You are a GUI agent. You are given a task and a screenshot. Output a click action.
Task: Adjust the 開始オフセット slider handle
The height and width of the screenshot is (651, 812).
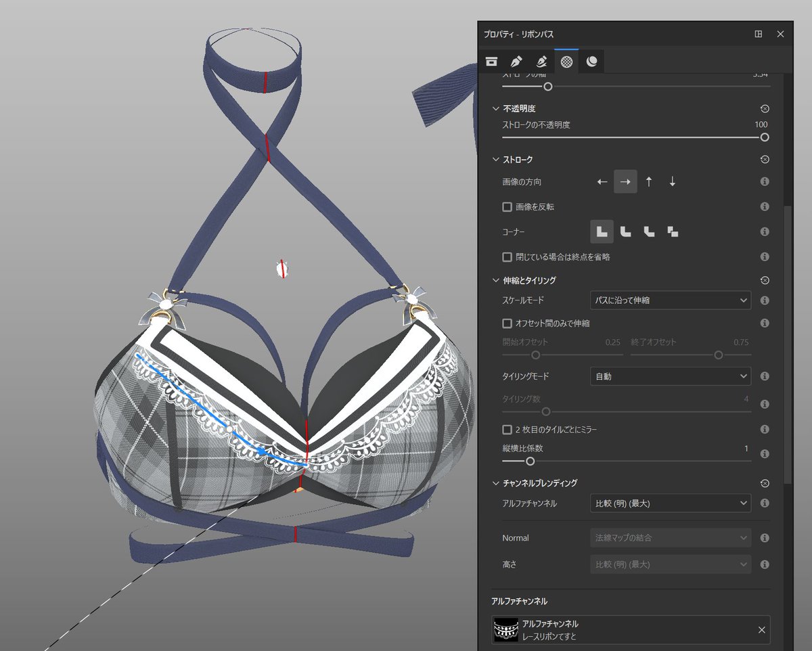click(x=535, y=355)
